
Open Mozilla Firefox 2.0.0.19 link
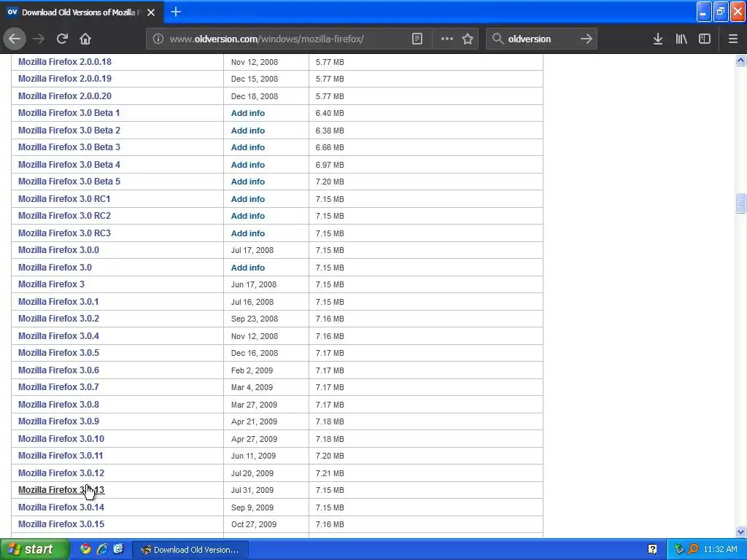click(x=65, y=79)
